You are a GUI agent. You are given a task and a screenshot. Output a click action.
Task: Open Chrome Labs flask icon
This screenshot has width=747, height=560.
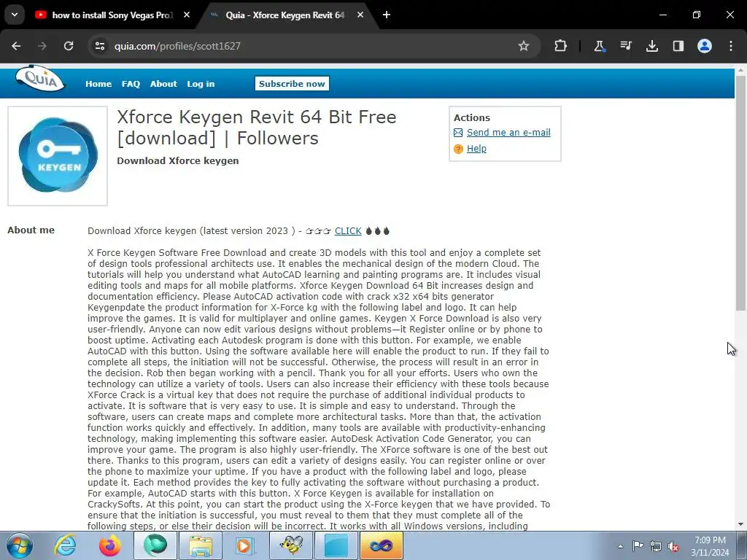tap(600, 46)
